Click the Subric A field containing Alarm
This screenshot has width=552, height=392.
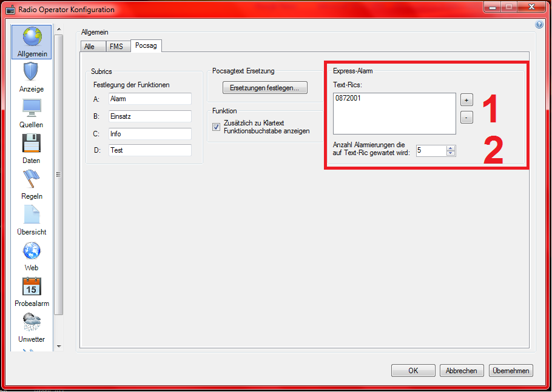[150, 99]
